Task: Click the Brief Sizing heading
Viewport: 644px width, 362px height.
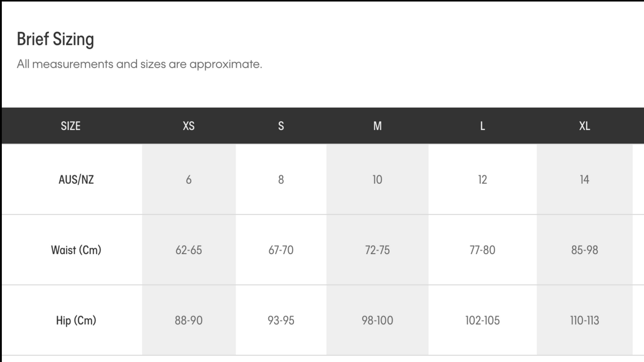Action: 55,39
